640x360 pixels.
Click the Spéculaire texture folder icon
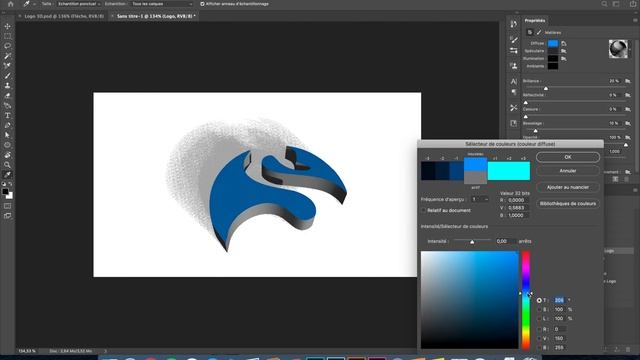[564, 51]
